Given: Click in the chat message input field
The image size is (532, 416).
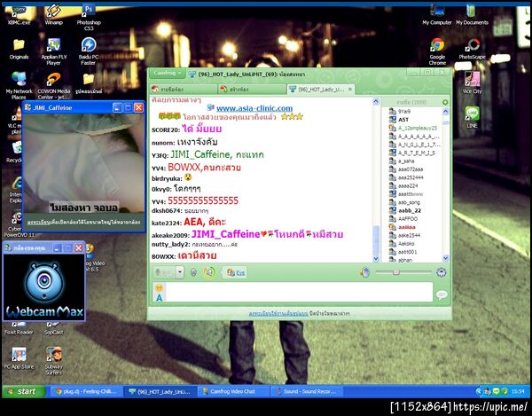Looking at the screenshot, I should (x=299, y=293).
